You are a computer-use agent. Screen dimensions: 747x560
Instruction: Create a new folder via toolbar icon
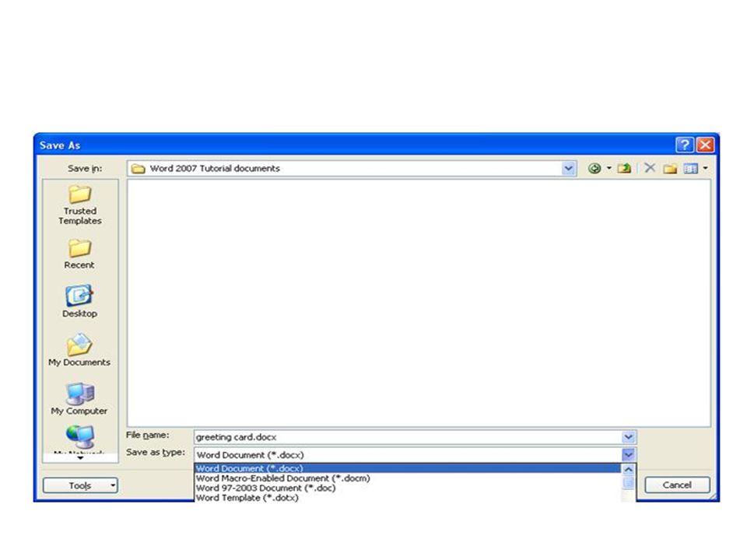tap(670, 168)
